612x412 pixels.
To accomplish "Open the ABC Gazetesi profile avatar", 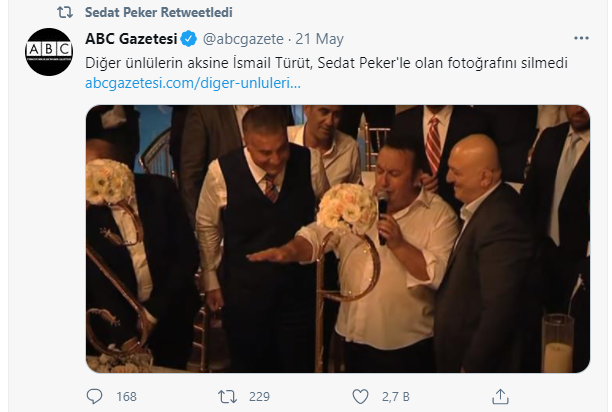I will tap(49, 53).
